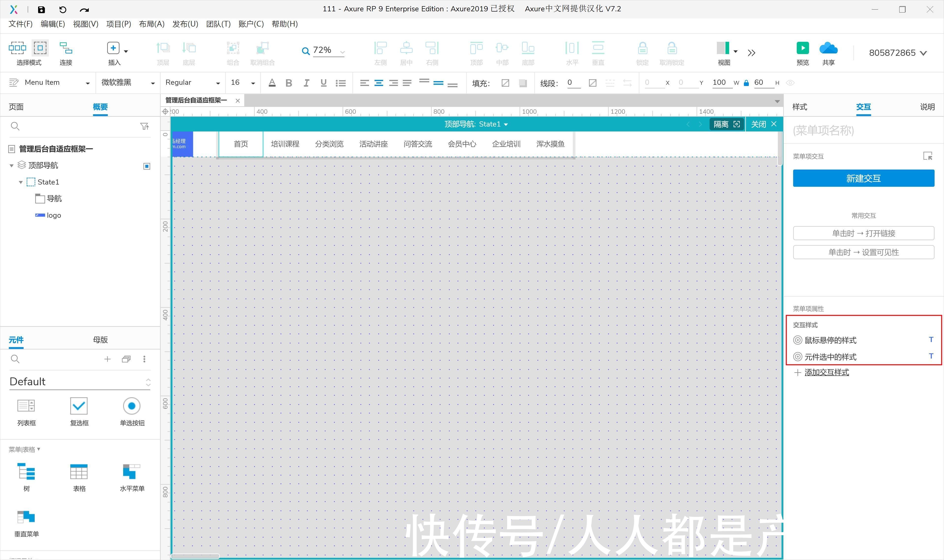
Task: Toggle the width-height aspect lock
Action: coord(746,83)
